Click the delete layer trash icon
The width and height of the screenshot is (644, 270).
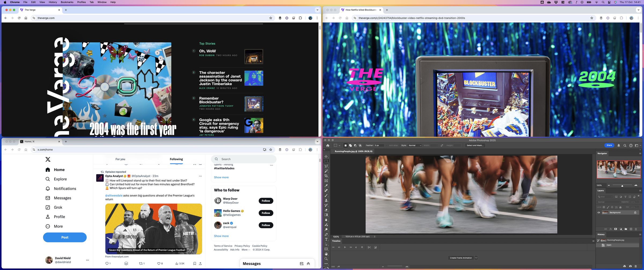coord(636,229)
